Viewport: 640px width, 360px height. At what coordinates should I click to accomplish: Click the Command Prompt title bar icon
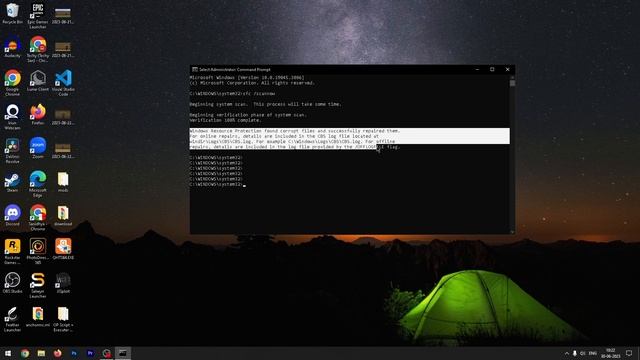pyautogui.click(x=195, y=69)
